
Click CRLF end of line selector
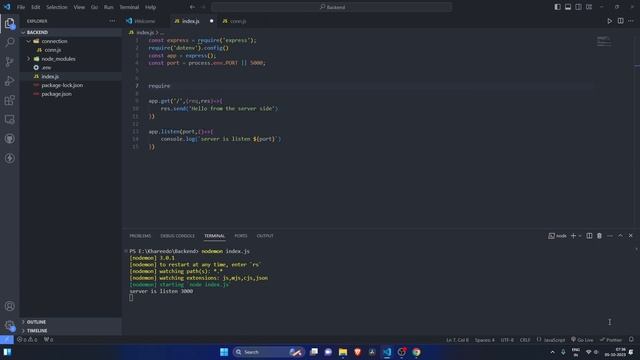(525, 340)
